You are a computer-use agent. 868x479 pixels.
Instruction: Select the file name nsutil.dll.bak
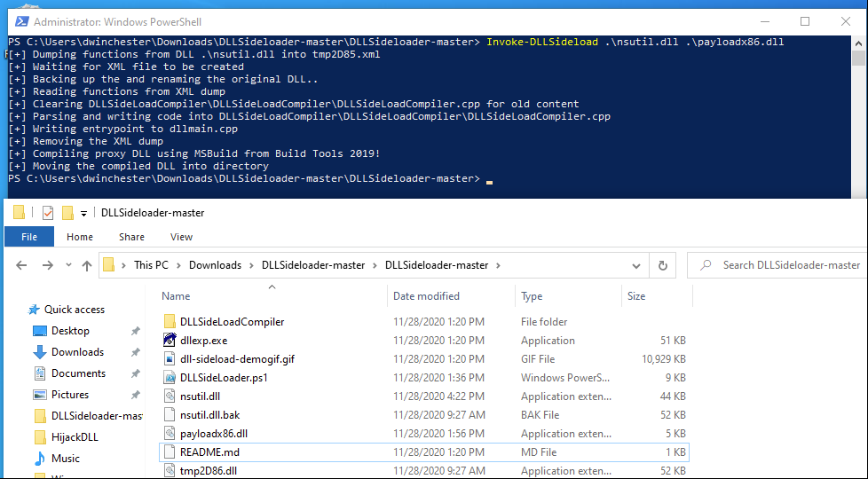[209, 415]
